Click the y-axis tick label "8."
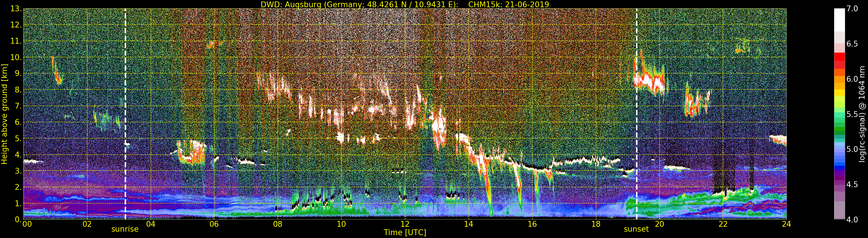Image resolution: width=868 pixels, height=238 pixels. click(18, 90)
